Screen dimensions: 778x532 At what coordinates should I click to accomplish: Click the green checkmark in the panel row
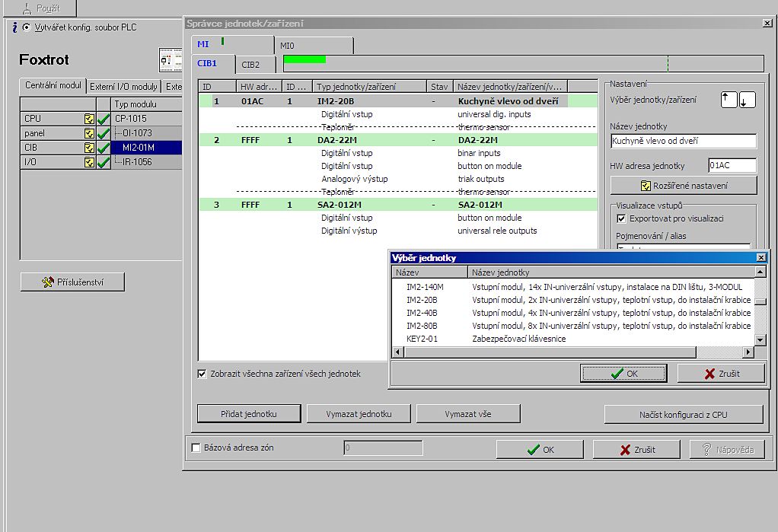point(104,133)
